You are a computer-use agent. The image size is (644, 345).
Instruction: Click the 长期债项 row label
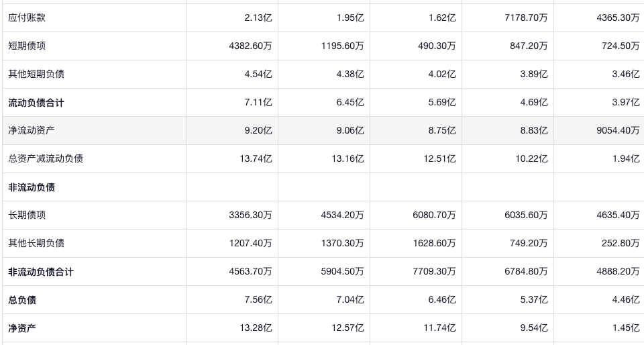coord(27,215)
